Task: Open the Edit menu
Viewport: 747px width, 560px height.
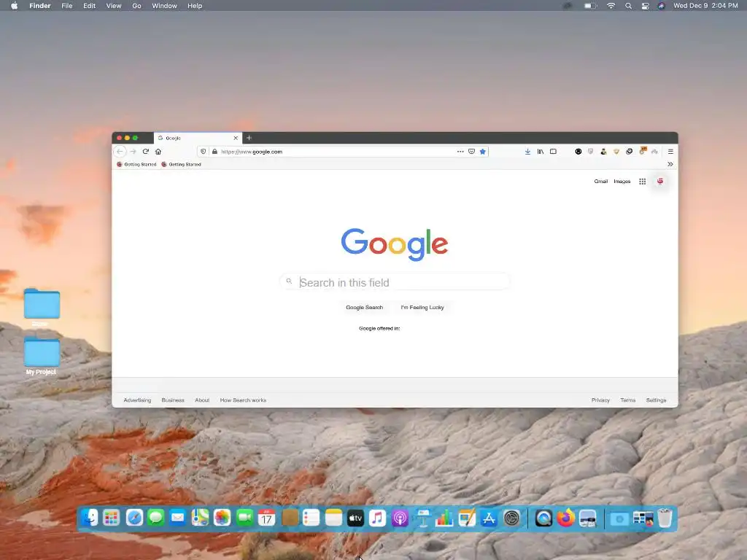Action: (89, 6)
